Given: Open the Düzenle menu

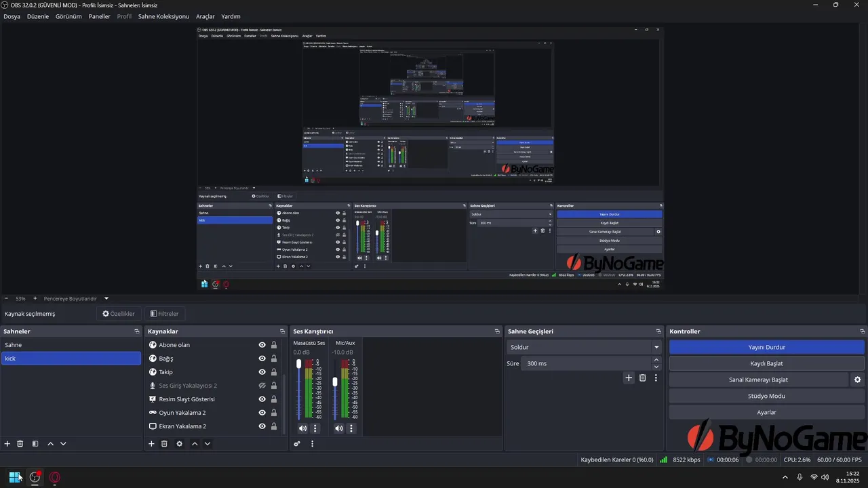Looking at the screenshot, I should [38, 16].
